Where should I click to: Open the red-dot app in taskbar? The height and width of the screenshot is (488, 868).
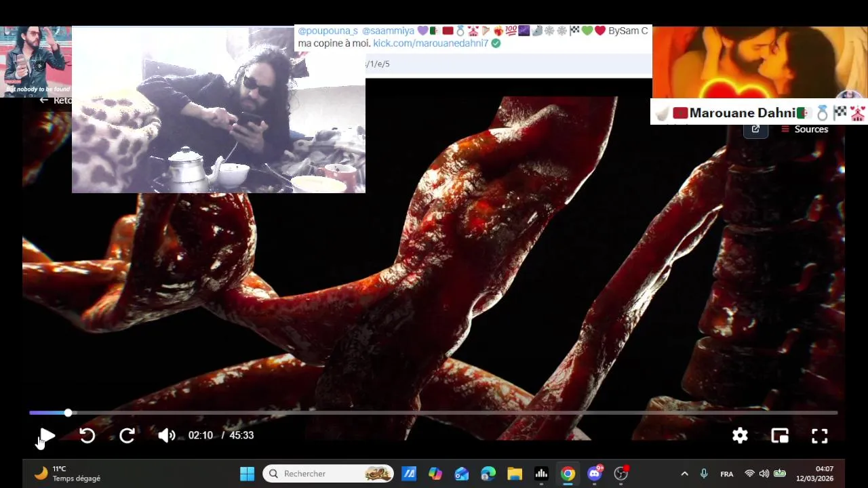click(x=621, y=474)
